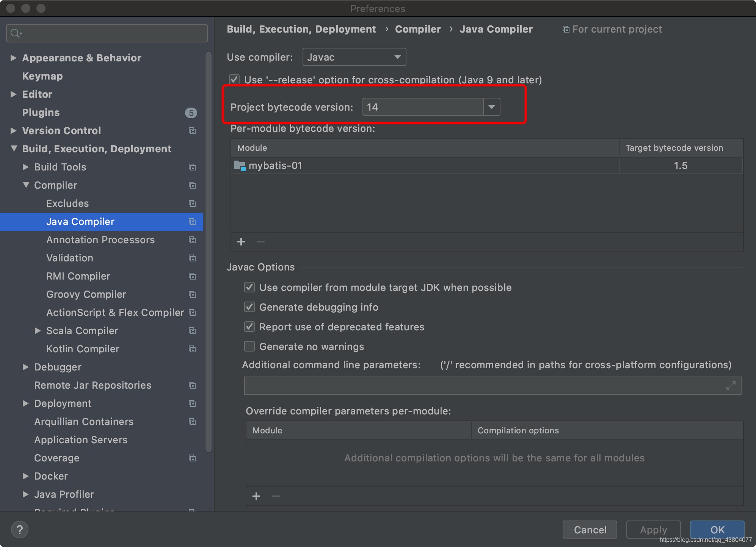Click the additional command line parameters input

(492, 386)
